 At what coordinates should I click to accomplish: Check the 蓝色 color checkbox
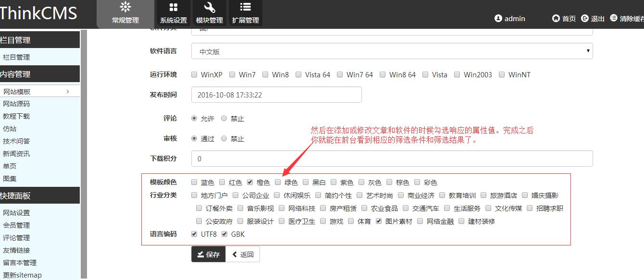point(194,182)
